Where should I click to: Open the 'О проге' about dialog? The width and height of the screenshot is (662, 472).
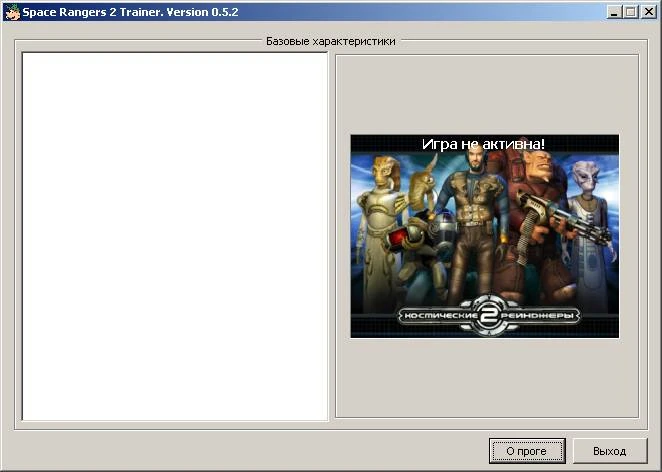(527, 451)
